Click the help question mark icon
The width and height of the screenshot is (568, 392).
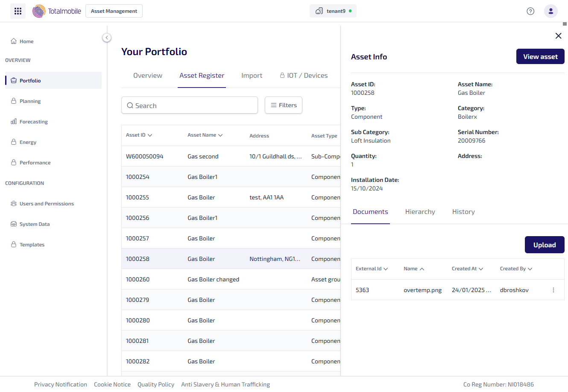click(530, 11)
